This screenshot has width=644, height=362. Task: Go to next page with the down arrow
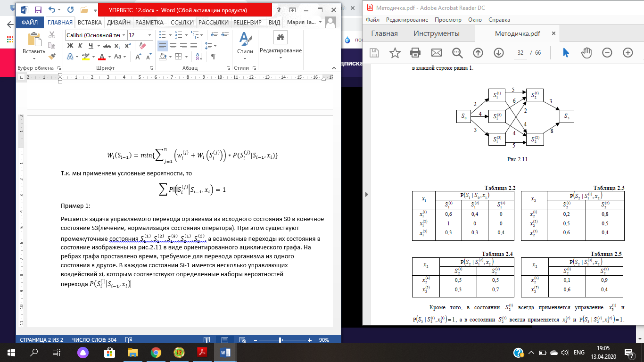498,53
